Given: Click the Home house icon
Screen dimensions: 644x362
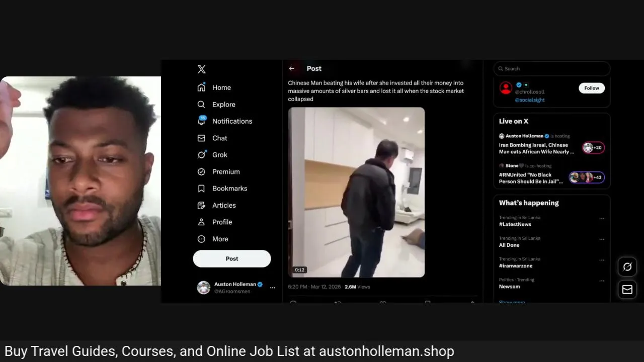Looking at the screenshot, I should 201,87.
